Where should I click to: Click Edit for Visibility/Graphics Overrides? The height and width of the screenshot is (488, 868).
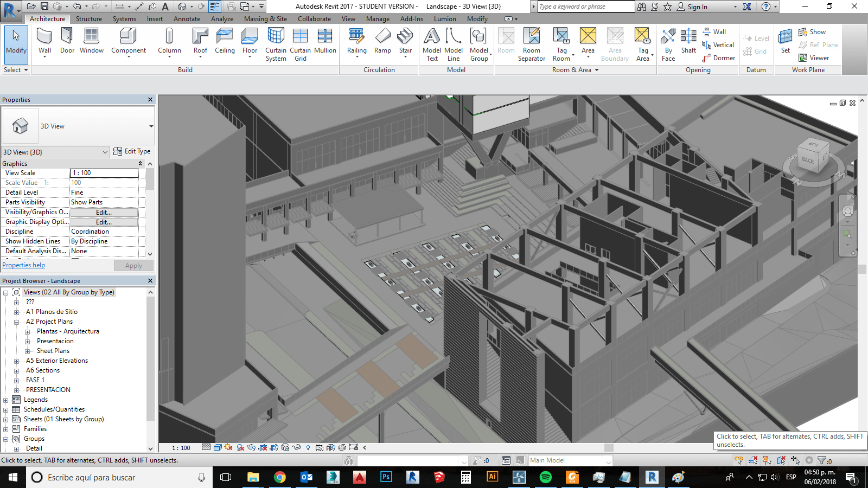(x=104, y=213)
